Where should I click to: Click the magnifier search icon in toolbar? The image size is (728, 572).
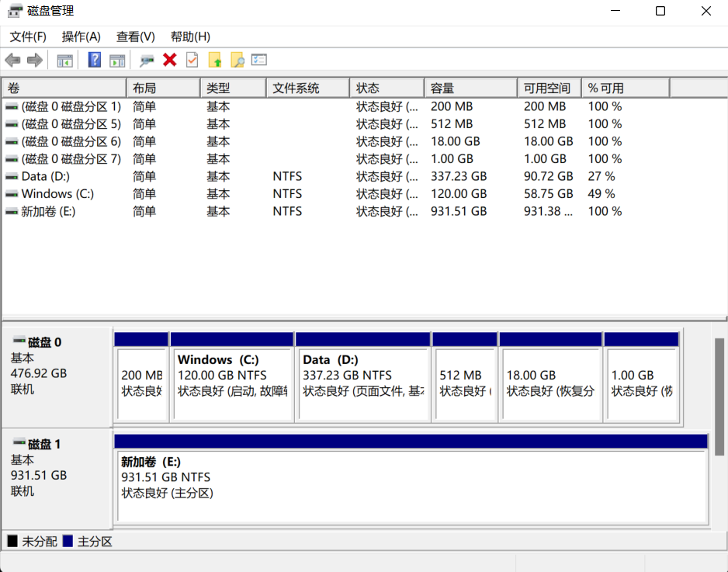pos(237,60)
